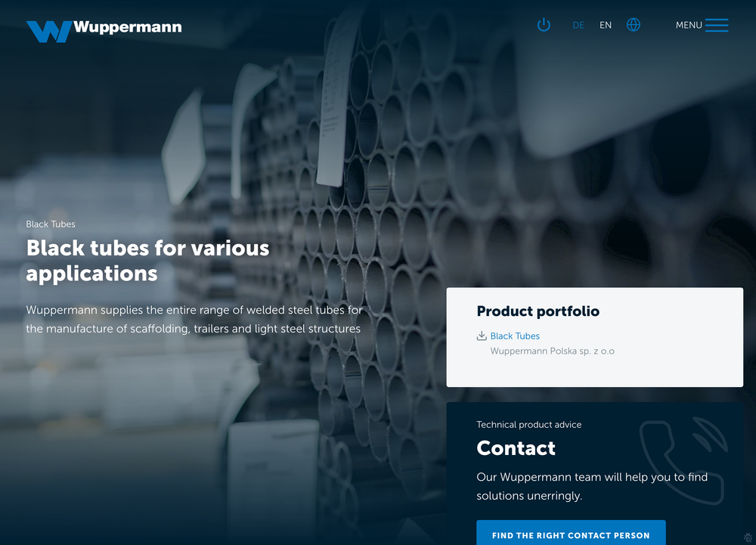The width and height of the screenshot is (756, 545).
Task: Click the download icon next to Black Tubes
Action: [481, 336]
